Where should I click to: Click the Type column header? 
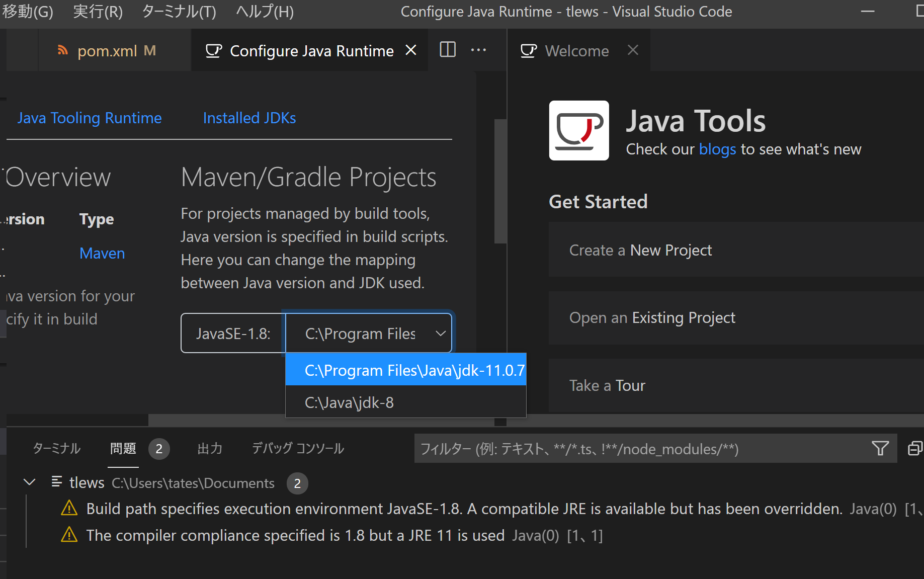(x=97, y=219)
